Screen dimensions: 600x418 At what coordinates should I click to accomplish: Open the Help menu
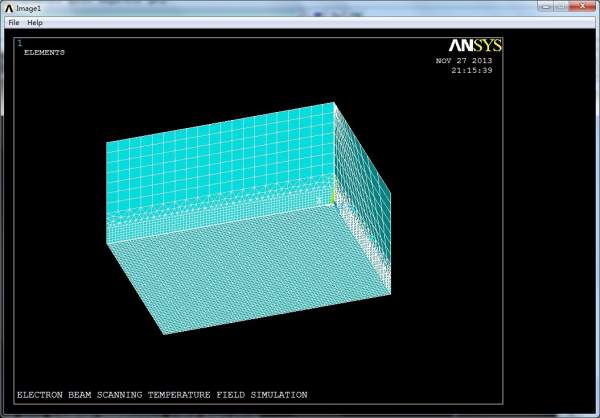coord(34,23)
